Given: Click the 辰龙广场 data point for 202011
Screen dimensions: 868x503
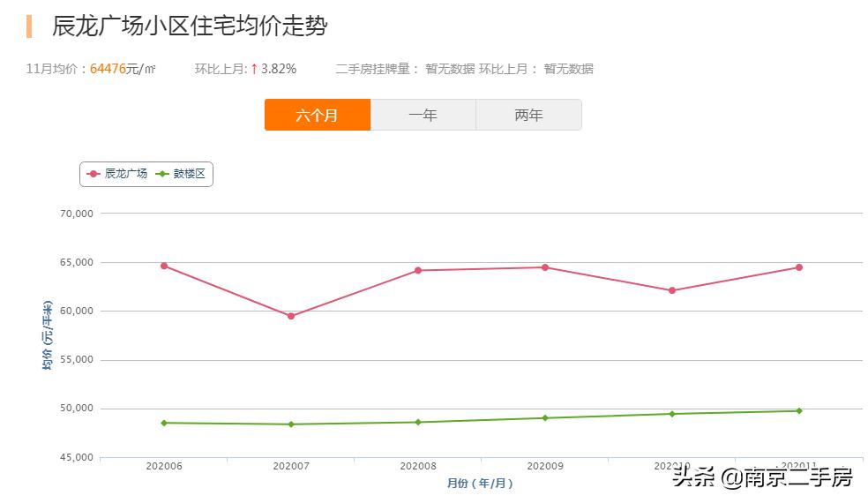Looking at the screenshot, I should [x=799, y=267].
